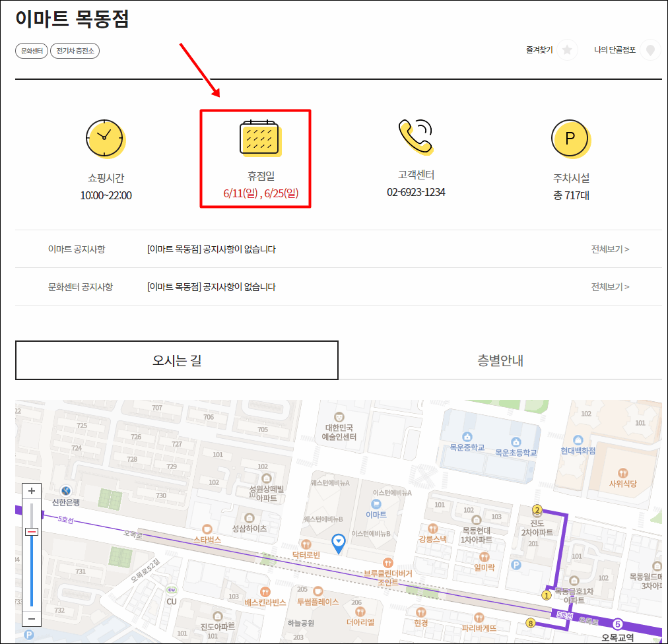Zoom in the map with plus button
Viewport: 668px width, 644px height.
click(x=32, y=491)
